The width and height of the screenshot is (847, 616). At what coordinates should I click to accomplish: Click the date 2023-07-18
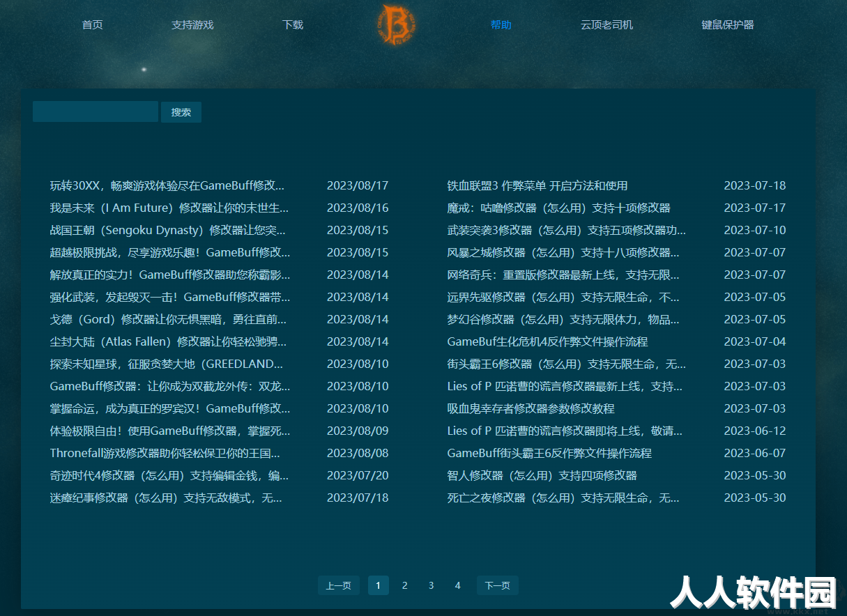pos(755,185)
